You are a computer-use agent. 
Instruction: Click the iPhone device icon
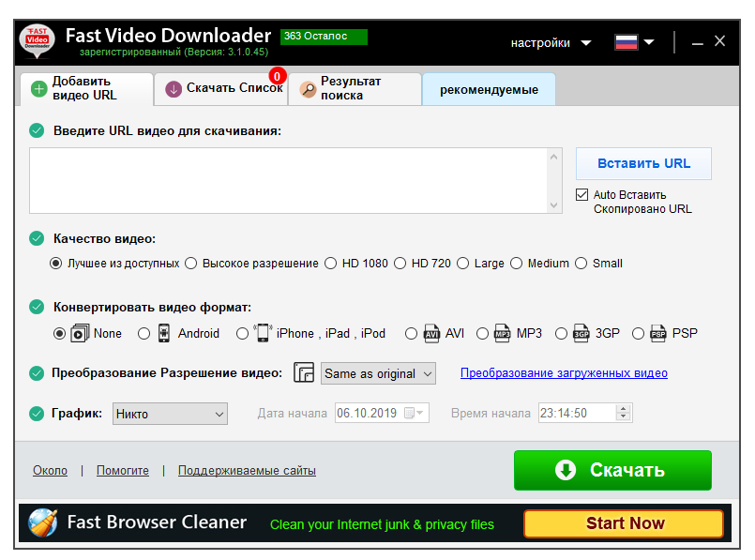click(x=263, y=333)
